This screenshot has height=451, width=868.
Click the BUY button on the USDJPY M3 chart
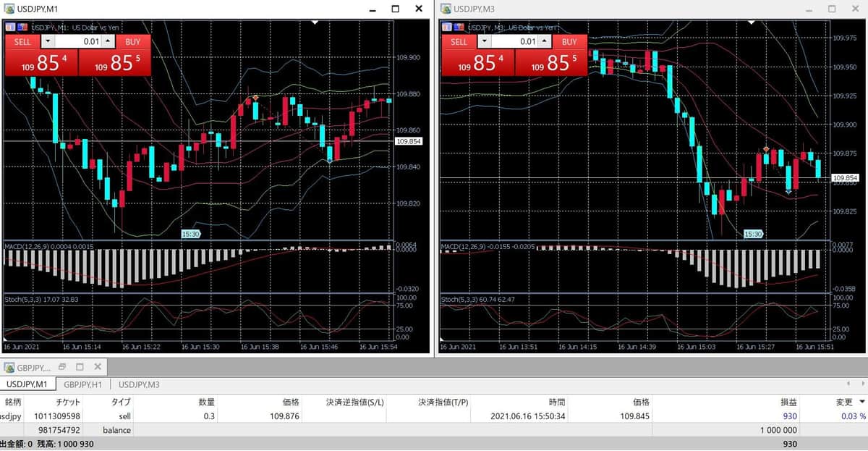click(x=569, y=42)
